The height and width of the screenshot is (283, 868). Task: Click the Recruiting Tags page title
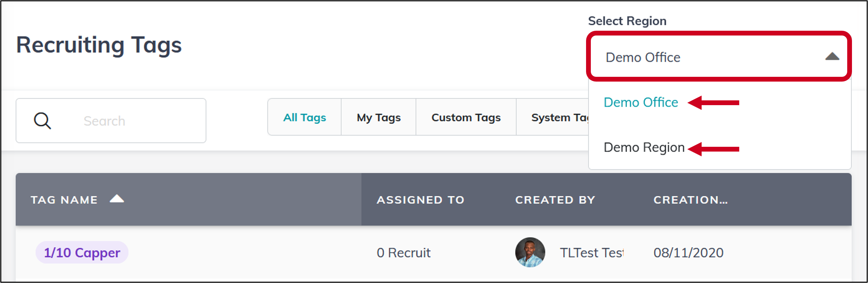[x=99, y=44]
